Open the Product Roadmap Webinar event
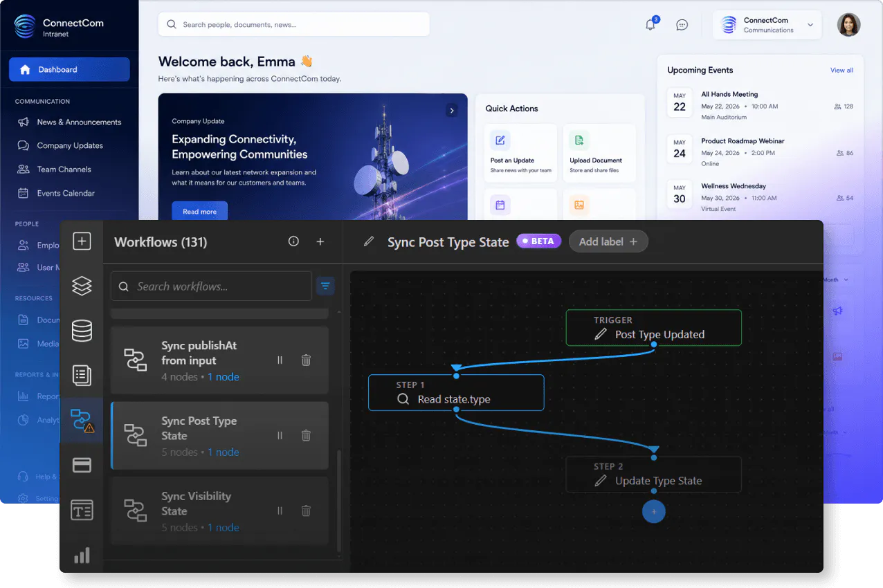Viewport: 883px width, 588px height. [760, 152]
